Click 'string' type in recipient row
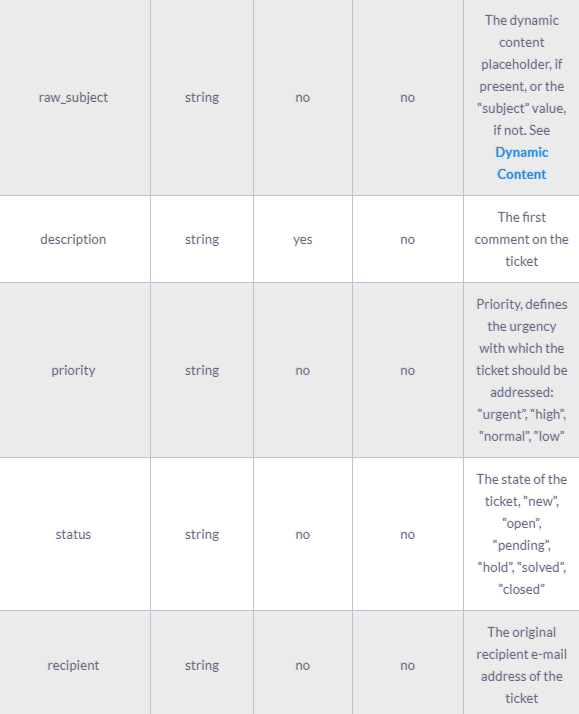Image resolution: width=579 pixels, height=714 pixels. [x=202, y=666]
